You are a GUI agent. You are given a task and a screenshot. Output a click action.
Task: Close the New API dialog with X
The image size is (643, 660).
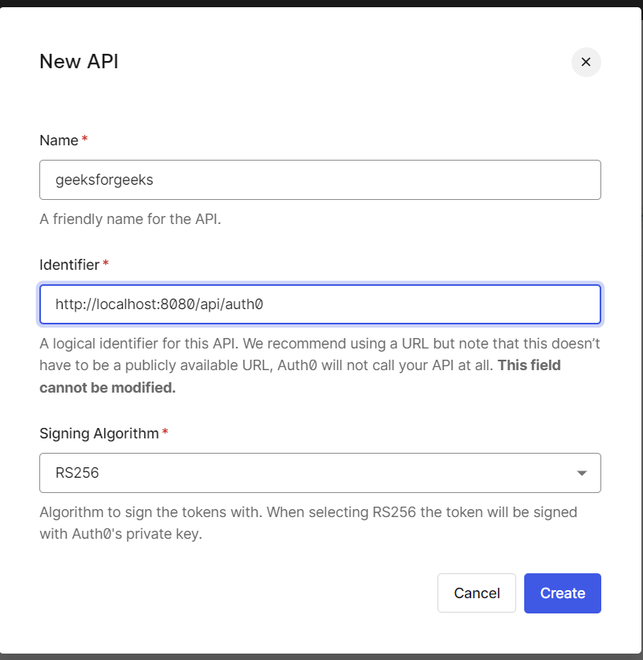[x=586, y=62]
